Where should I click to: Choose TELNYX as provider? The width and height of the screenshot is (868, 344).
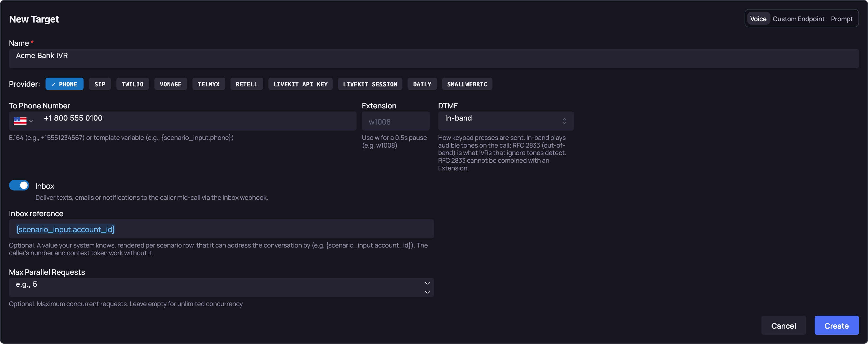click(209, 84)
